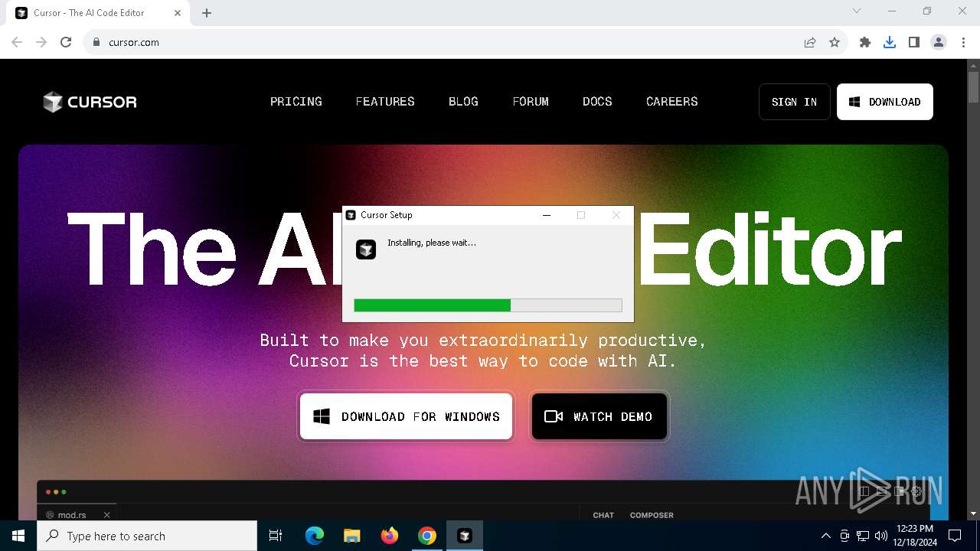
Task: Open the Docs page
Action: point(597,102)
